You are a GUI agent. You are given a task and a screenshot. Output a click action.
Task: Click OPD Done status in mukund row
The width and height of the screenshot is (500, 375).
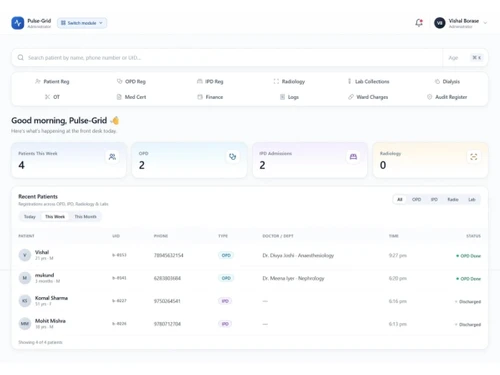click(x=468, y=279)
